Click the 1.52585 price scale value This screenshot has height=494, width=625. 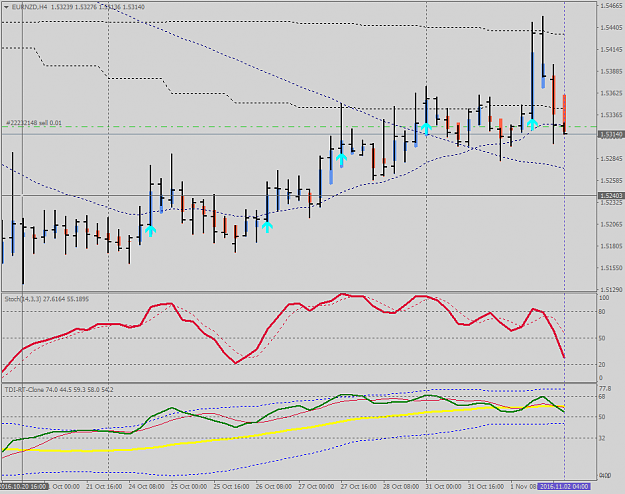coord(611,181)
